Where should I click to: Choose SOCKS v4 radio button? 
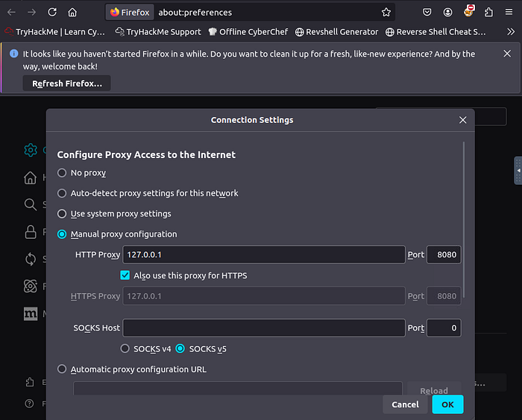pyautogui.click(x=125, y=348)
